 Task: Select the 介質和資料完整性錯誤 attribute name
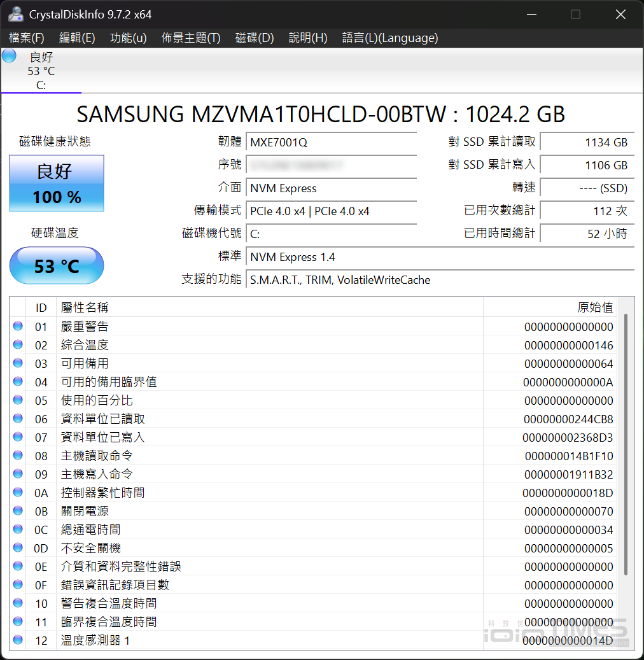click(121, 566)
